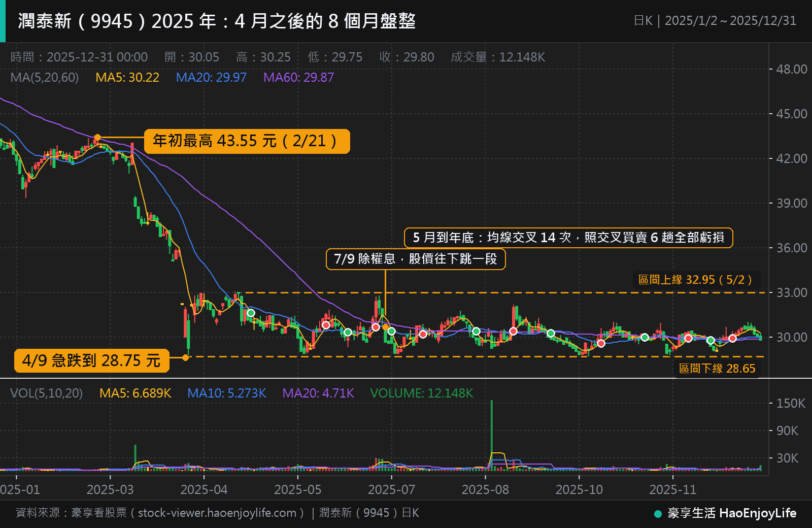
Task: Click the 48.00 price axis label
Action: point(791,69)
